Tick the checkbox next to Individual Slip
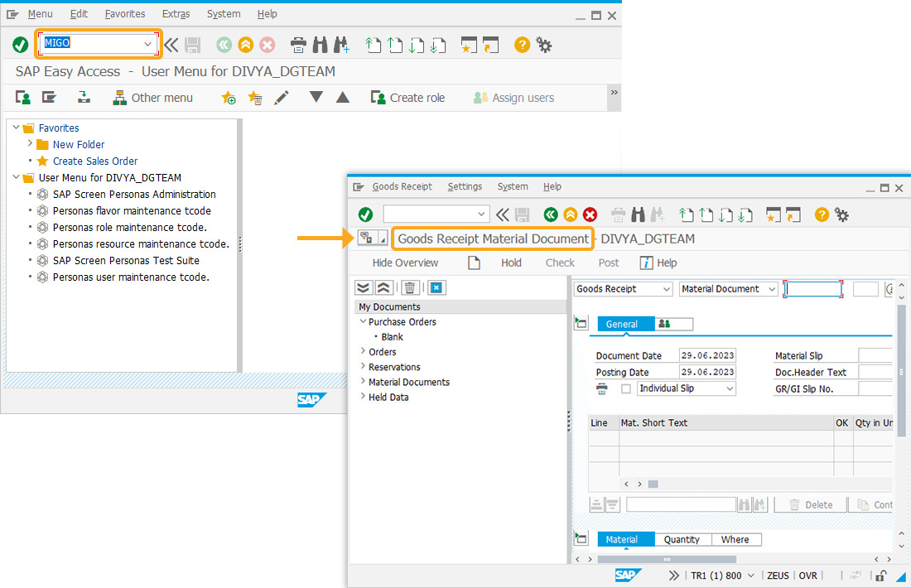Viewport: 911px width, 588px height. (x=626, y=388)
